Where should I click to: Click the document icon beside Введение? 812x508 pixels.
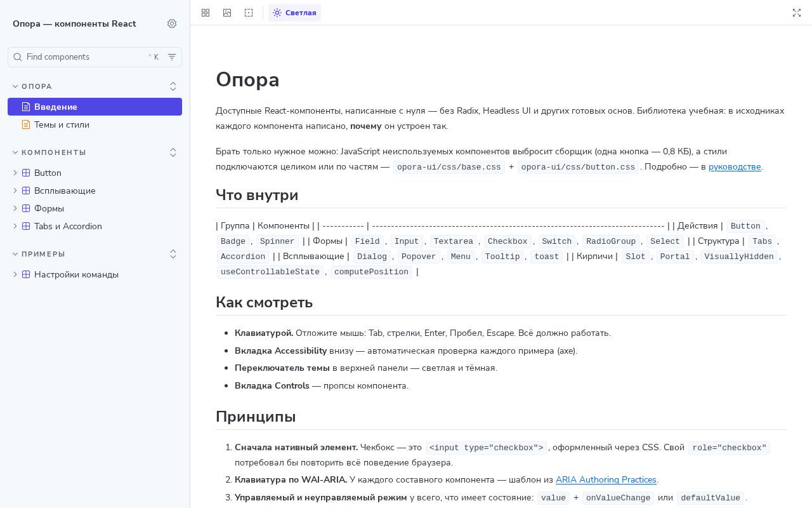point(26,107)
